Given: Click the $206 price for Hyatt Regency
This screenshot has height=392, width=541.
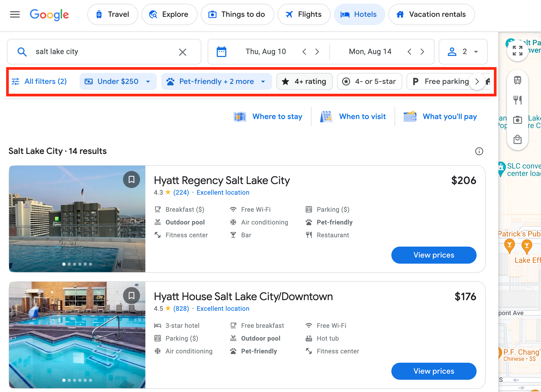Looking at the screenshot, I should (x=464, y=181).
